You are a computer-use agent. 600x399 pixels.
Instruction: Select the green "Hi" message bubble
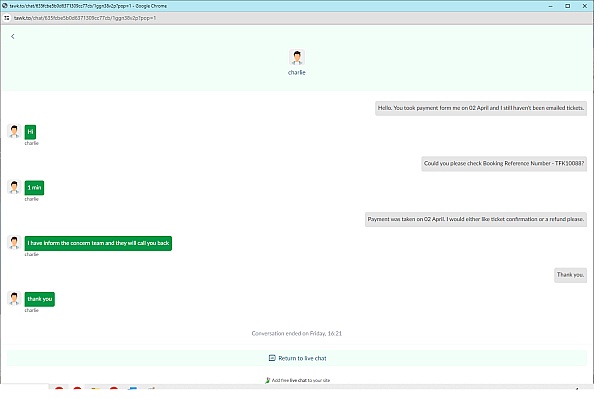pyautogui.click(x=30, y=132)
